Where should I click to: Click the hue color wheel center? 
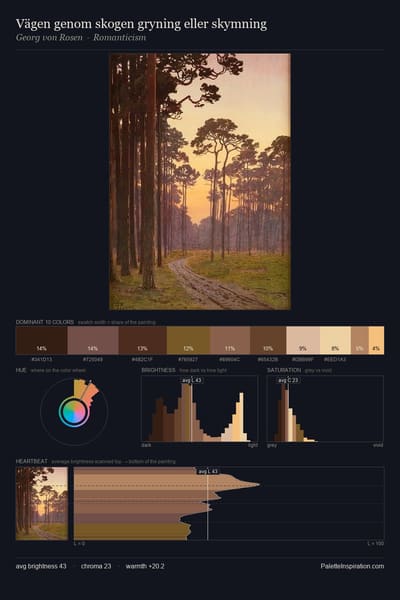[74, 412]
